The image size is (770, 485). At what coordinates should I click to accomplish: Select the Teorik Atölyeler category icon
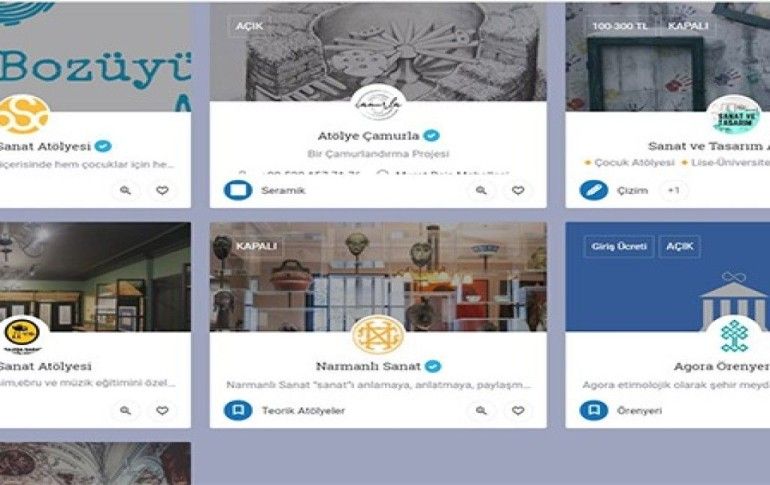[238, 410]
